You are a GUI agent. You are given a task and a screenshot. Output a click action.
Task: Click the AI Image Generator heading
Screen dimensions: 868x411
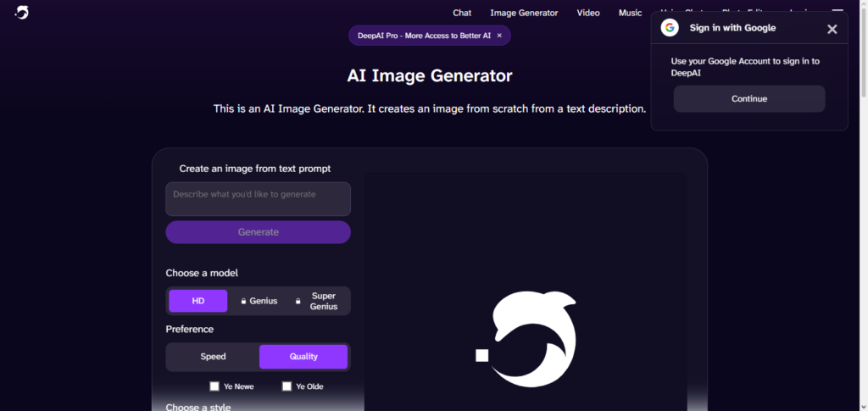[x=430, y=75]
